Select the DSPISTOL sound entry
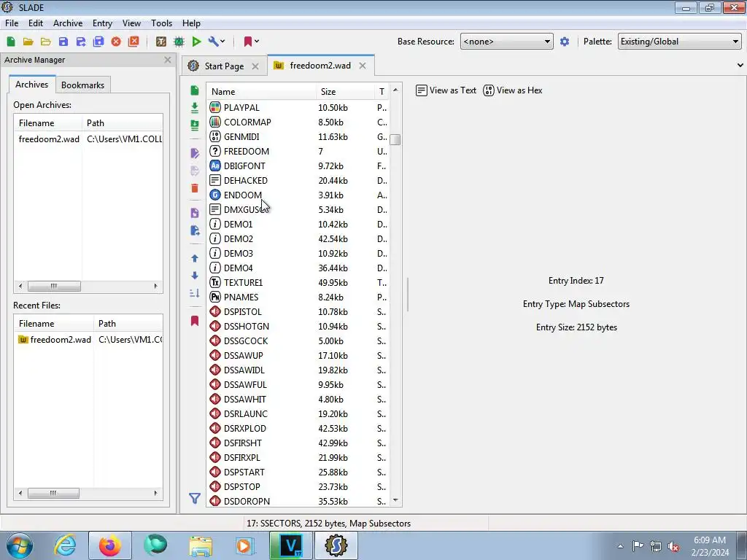This screenshot has width=747, height=560. click(298, 312)
